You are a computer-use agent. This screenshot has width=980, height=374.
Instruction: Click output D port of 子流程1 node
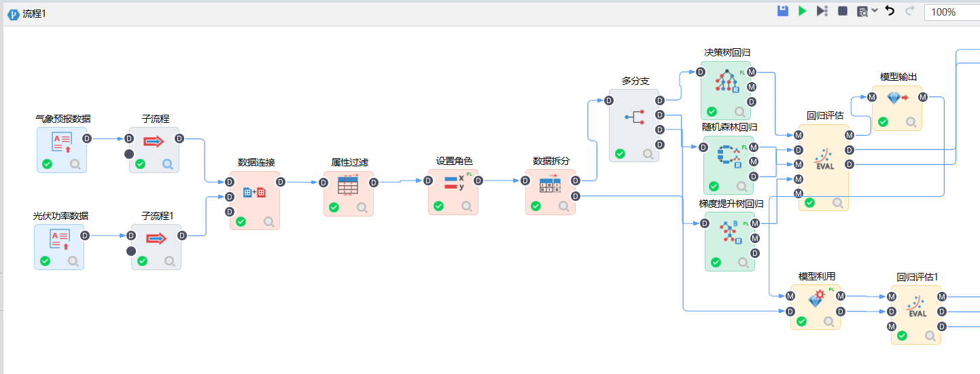[182, 236]
